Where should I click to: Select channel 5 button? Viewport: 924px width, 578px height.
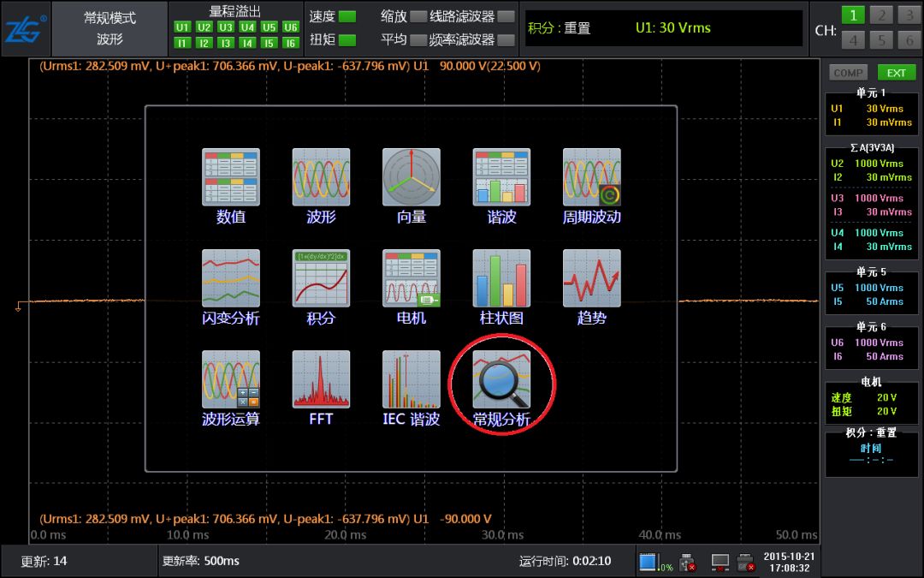coord(881,39)
